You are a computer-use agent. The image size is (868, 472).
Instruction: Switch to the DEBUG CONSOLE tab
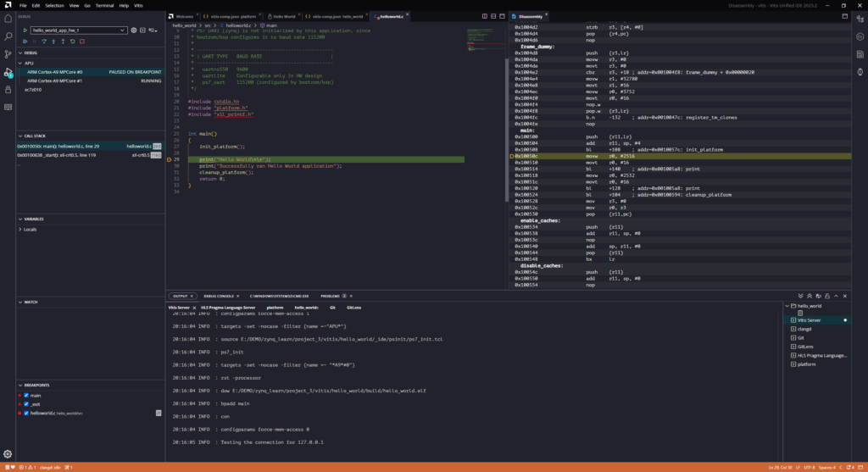click(219, 296)
